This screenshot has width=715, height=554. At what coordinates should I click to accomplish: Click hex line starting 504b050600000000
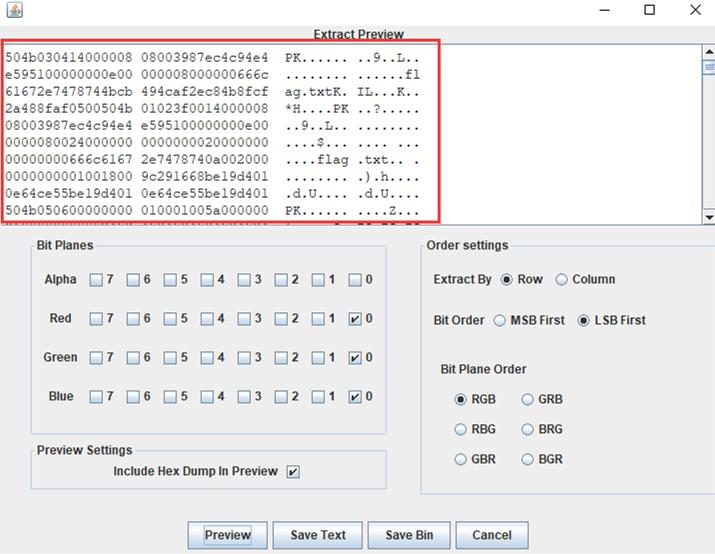pyautogui.click(x=212, y=211)
